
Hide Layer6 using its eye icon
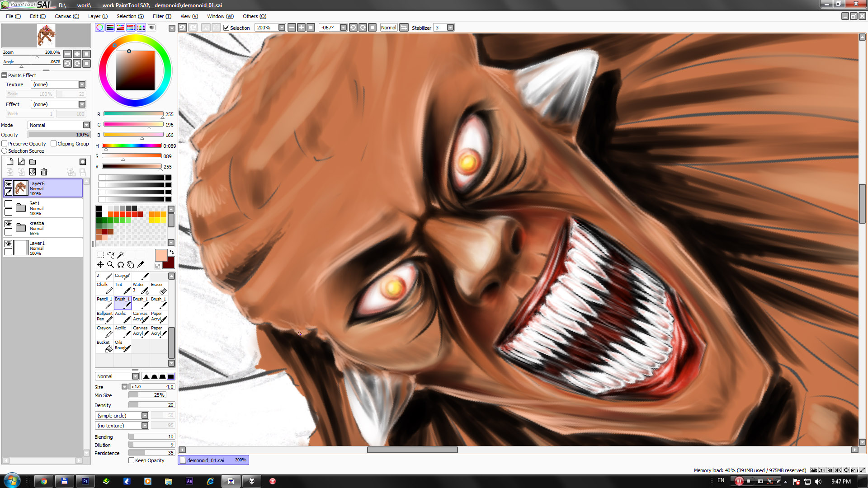pyautogui.click(x=8, y=184)
